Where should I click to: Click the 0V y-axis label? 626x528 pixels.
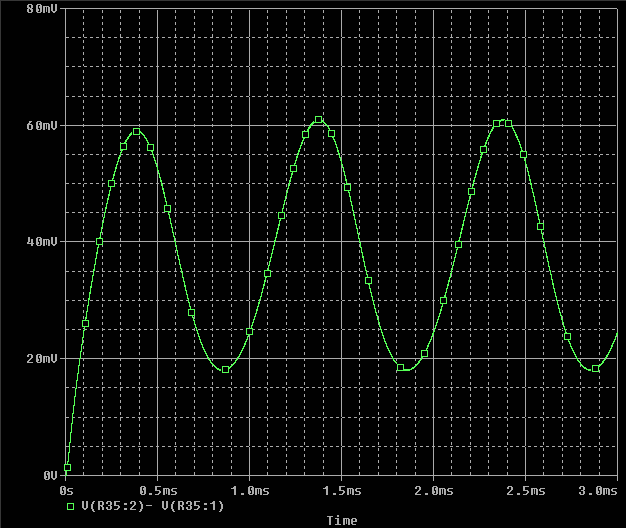pyautogui.click(x=50, y=475)
